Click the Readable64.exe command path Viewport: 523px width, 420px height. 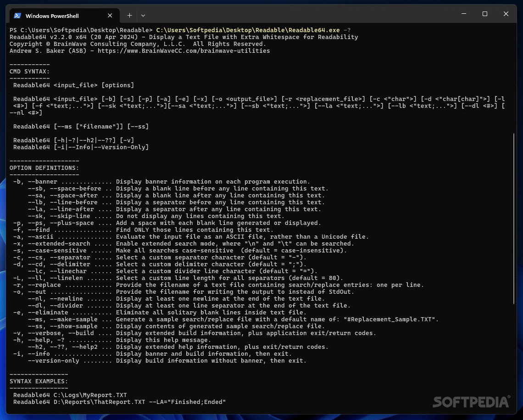coord(248,30)
